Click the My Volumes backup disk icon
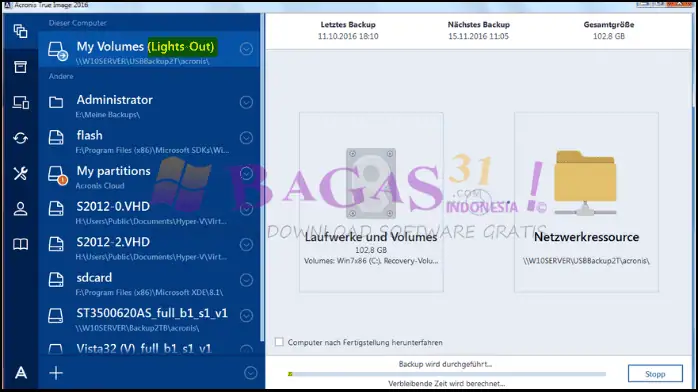The image size is (698, 392). (57, 50)
